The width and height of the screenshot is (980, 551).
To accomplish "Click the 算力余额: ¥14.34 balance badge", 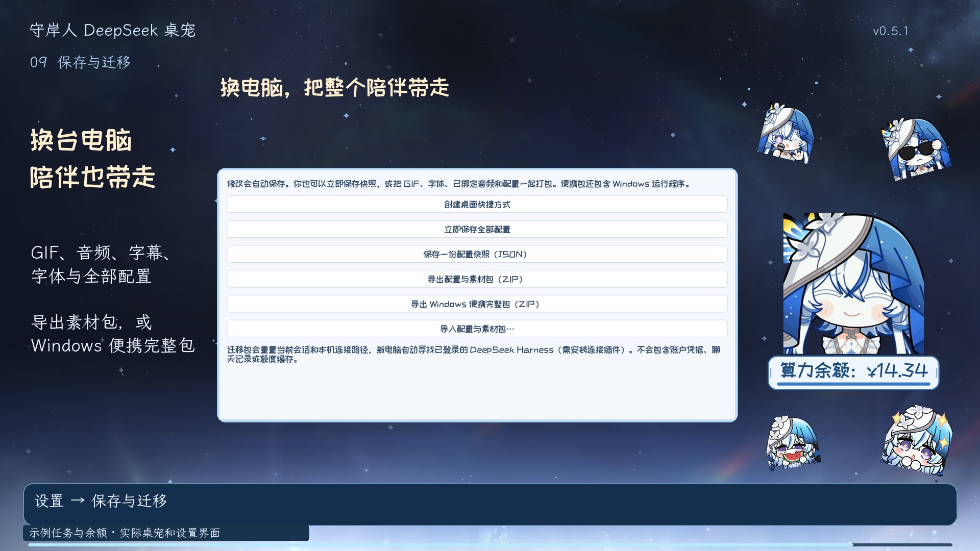I will pos(853,372).
